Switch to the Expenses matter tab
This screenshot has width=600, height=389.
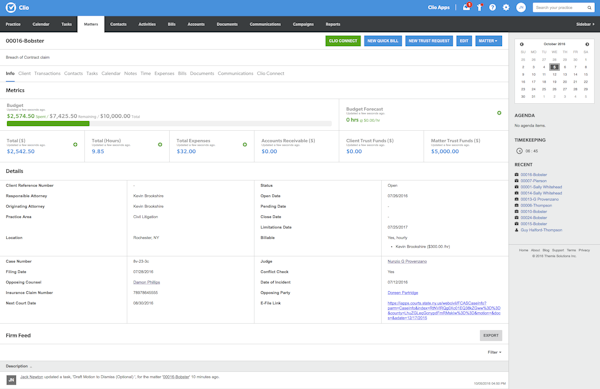[x=164, y=73]
